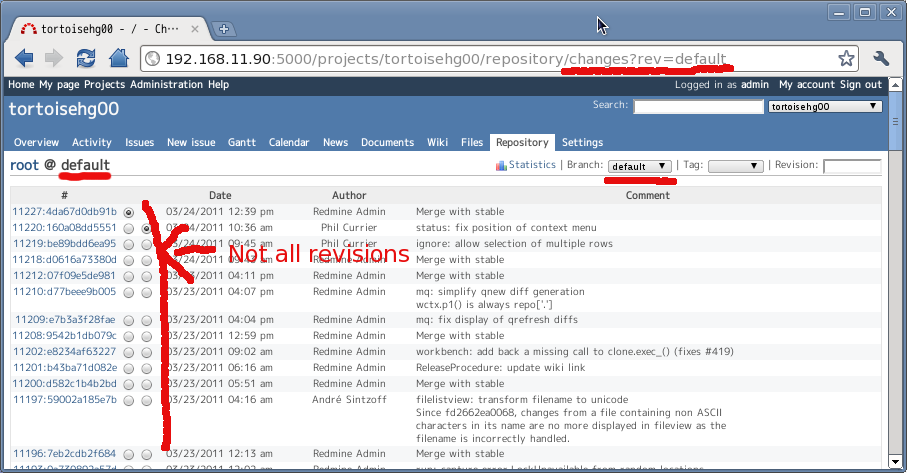This screenshot has height=473, width=907.
Task: Click the vertical scrollbar thumb
Action: (895, 121)
